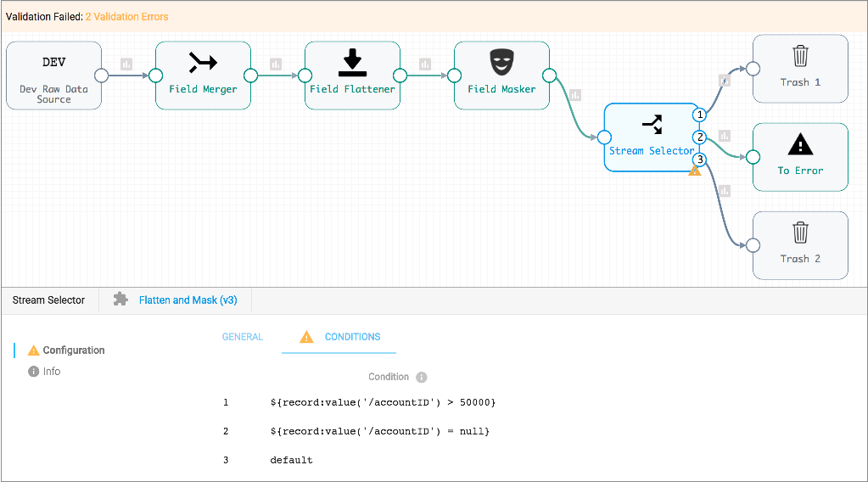Select Info in the side panel
This screenshot has width=868, height=482.
pos(52,372)
